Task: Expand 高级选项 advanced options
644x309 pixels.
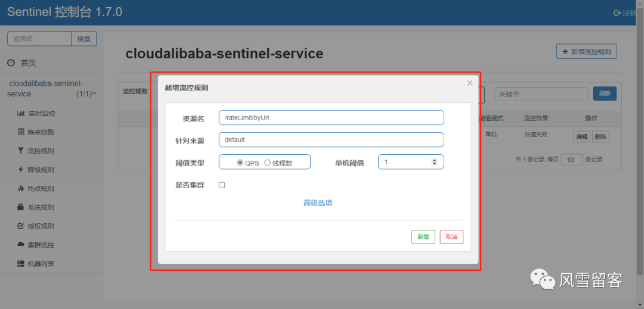Action: (318, 203)
